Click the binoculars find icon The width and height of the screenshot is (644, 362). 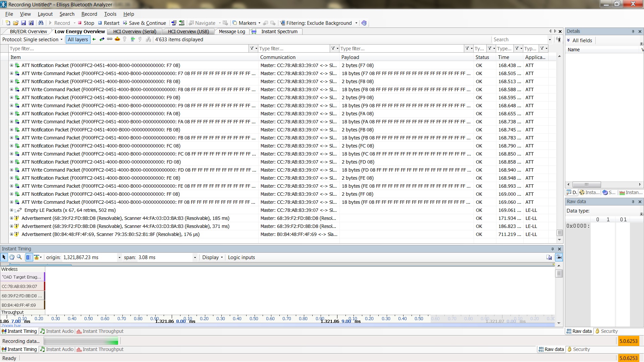(41, 23)
